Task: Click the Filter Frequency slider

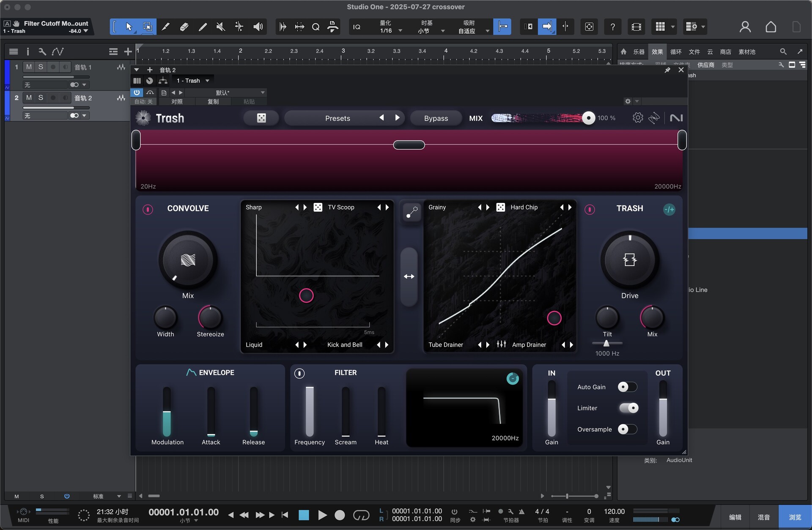Action: coord(310,412)
